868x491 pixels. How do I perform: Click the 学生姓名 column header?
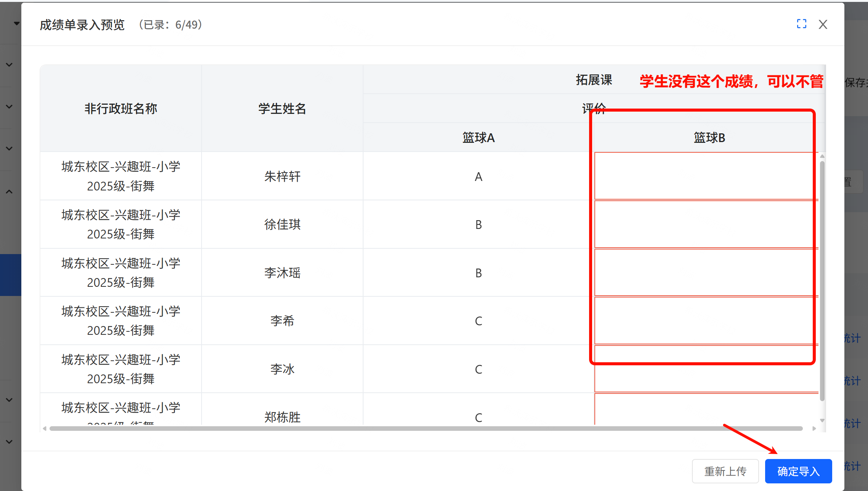[x=282, y=109]
